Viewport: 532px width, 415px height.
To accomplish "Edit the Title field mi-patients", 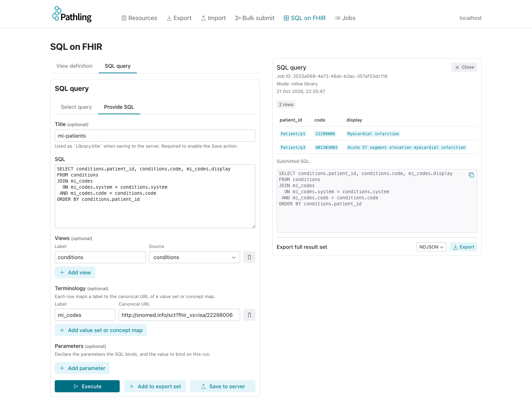I will (x=155, y=136).
